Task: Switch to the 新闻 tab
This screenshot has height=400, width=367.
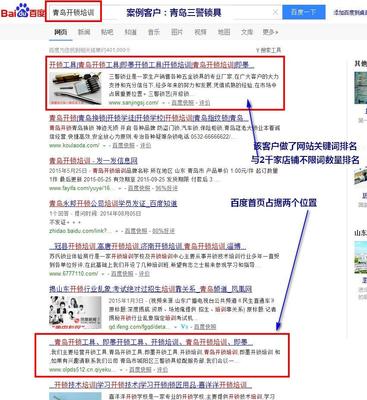Action: point(84,32)
